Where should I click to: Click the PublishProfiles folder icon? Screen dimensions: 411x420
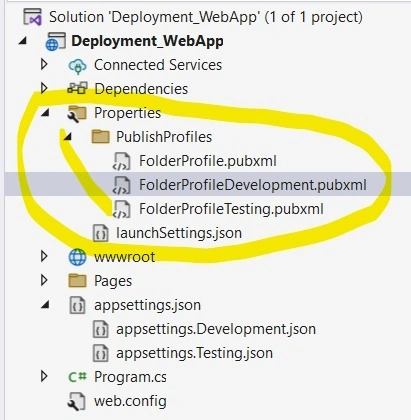(x=100, y=137)
